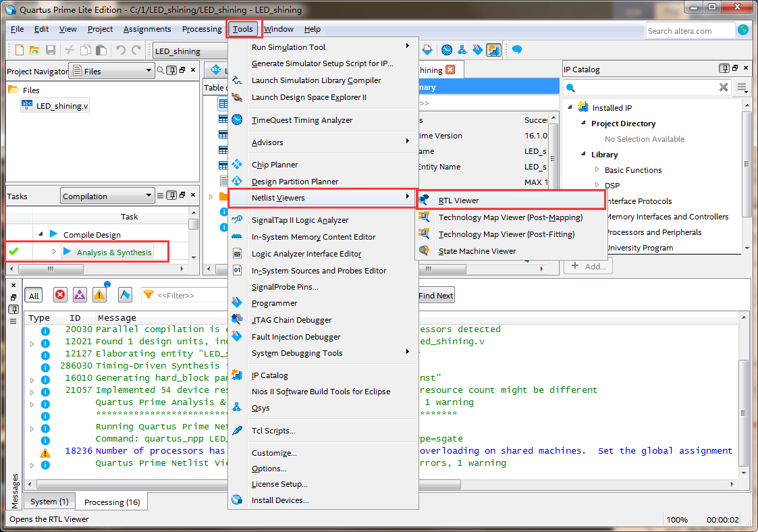Collapse Library node in IP Catalog
Image resolution: width=758 pixels, height=532 pixels.
point(583,154)
